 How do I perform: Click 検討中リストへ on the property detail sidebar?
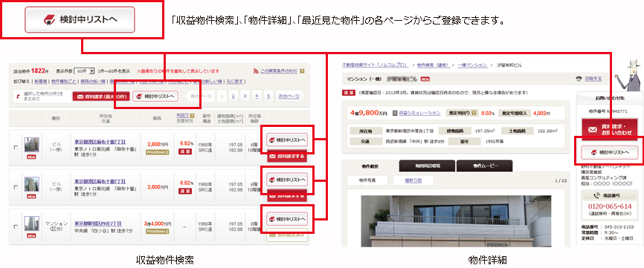pyautogui.click(x=610, y=153)
